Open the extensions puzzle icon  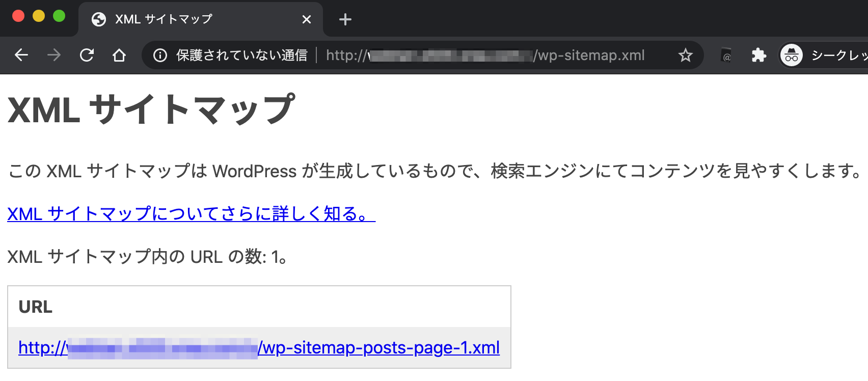tap(759, 55)
